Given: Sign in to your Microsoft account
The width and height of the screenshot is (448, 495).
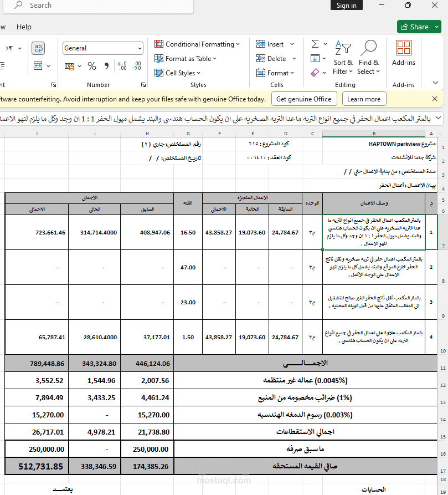Looking at the screenshot, I should click(346, 5).
